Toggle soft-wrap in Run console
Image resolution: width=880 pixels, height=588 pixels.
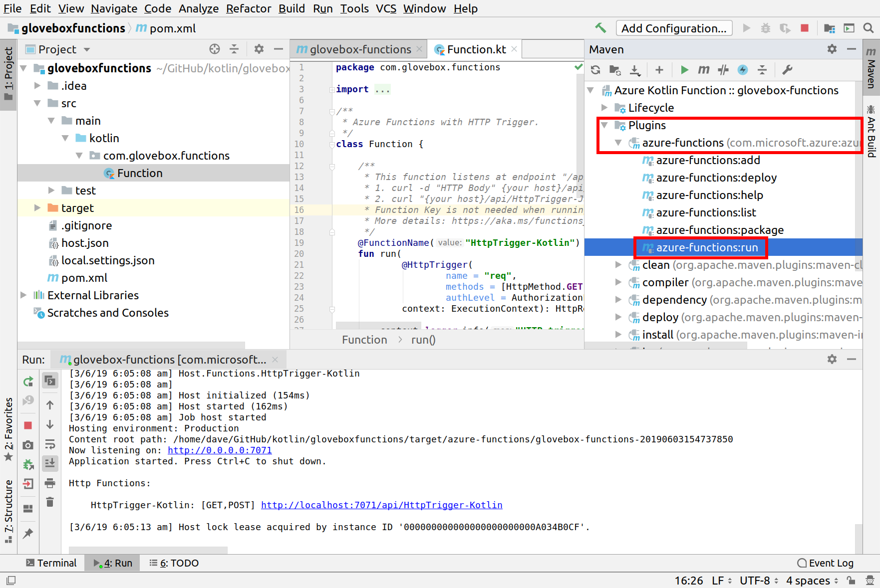tap(50, 444)
